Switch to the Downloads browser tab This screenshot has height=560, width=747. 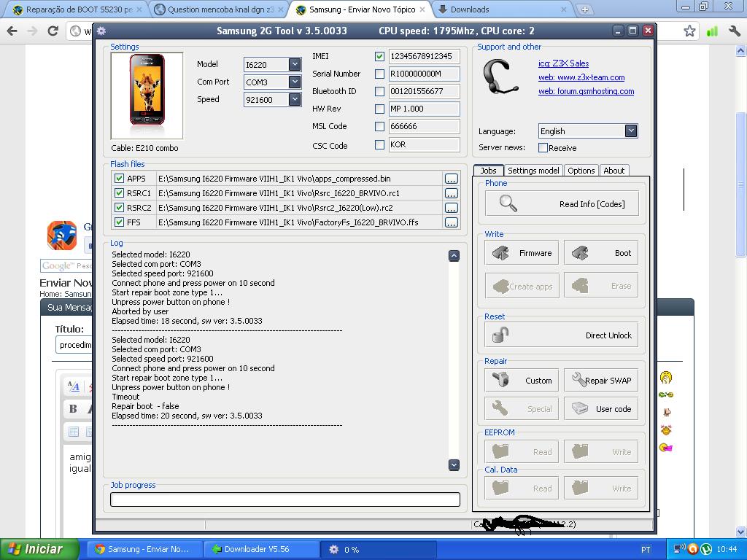(x=502, y=9)
